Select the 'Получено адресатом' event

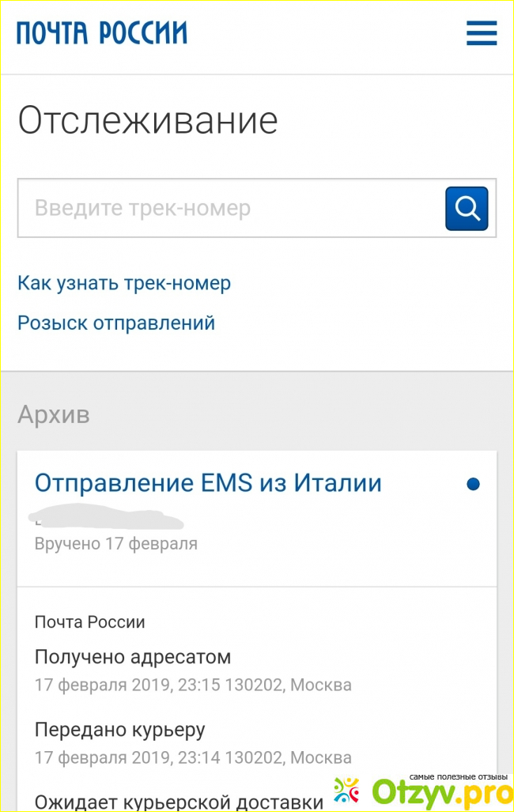pos(133,657)
